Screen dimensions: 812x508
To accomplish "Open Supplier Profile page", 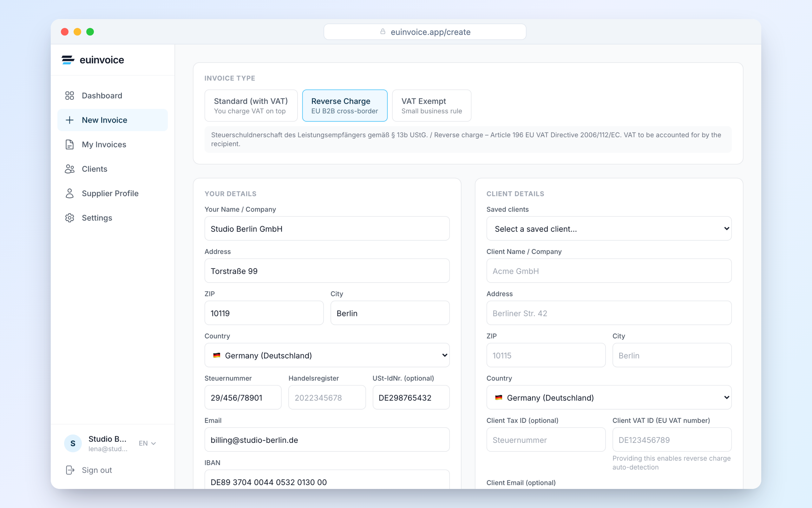I will pyautogui.click(x=113, y=193).
